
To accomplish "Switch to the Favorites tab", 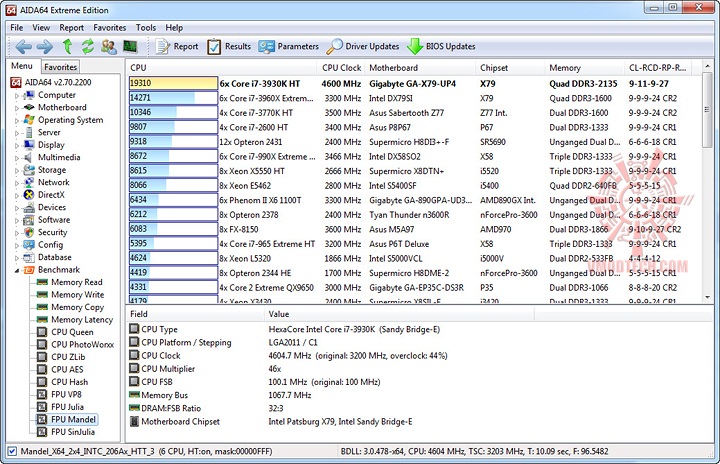I will point(61,67).
